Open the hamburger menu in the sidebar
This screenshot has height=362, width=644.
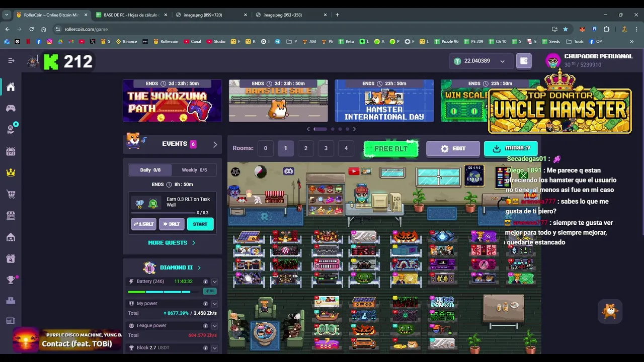tap(11, 61)
